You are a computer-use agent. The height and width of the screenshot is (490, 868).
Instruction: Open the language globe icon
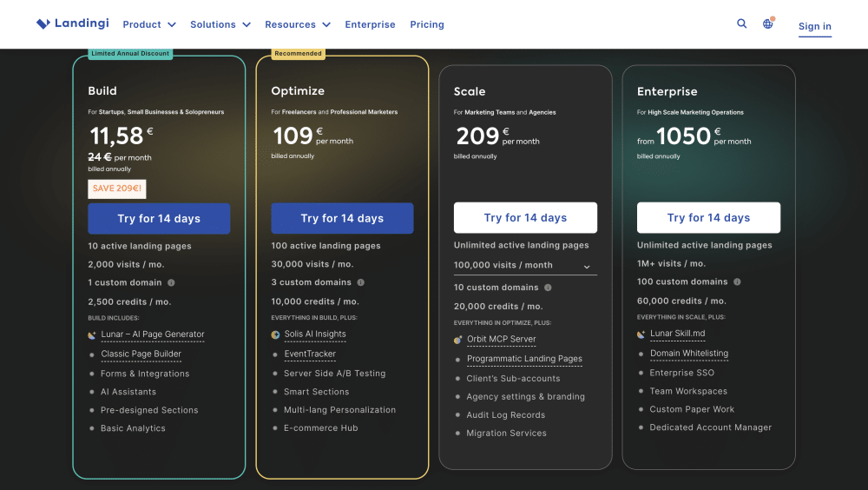pos(768,23)
